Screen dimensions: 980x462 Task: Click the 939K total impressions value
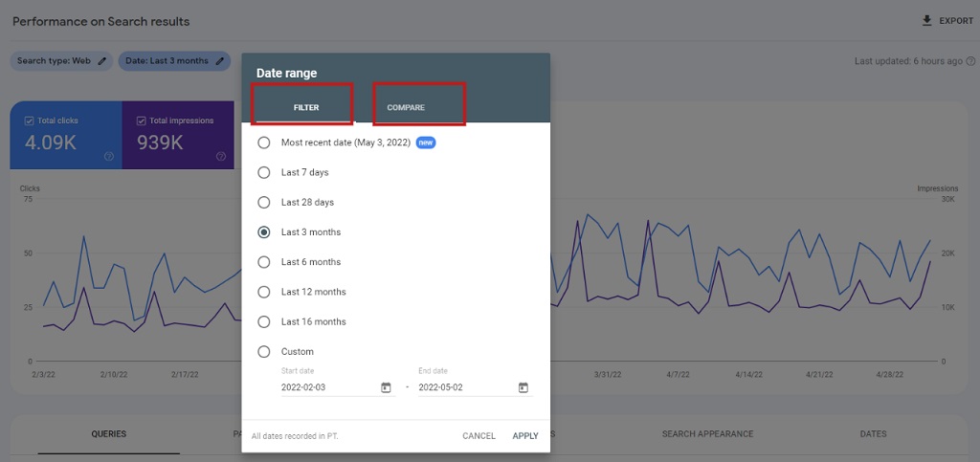160,143
